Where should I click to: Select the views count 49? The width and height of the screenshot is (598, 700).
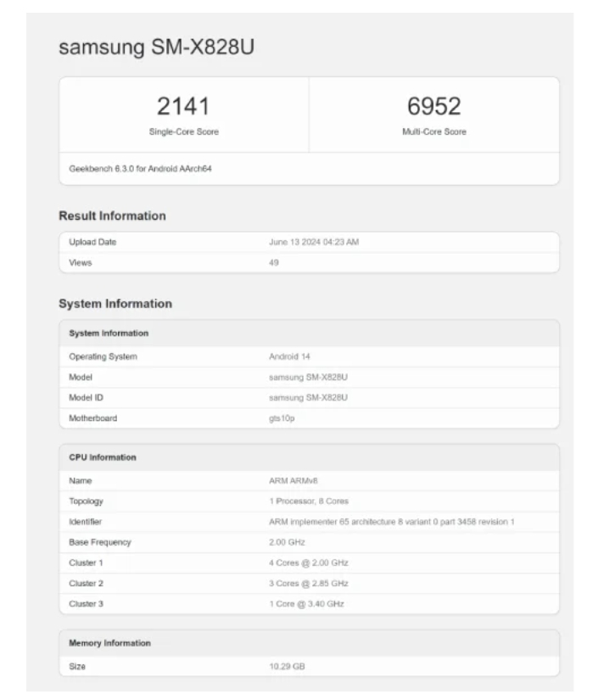click(274, 262)
